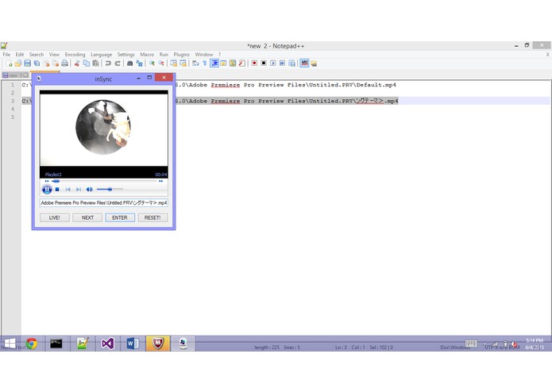
Task: Open the Encoding menu
Action: [x=75, y=55]
